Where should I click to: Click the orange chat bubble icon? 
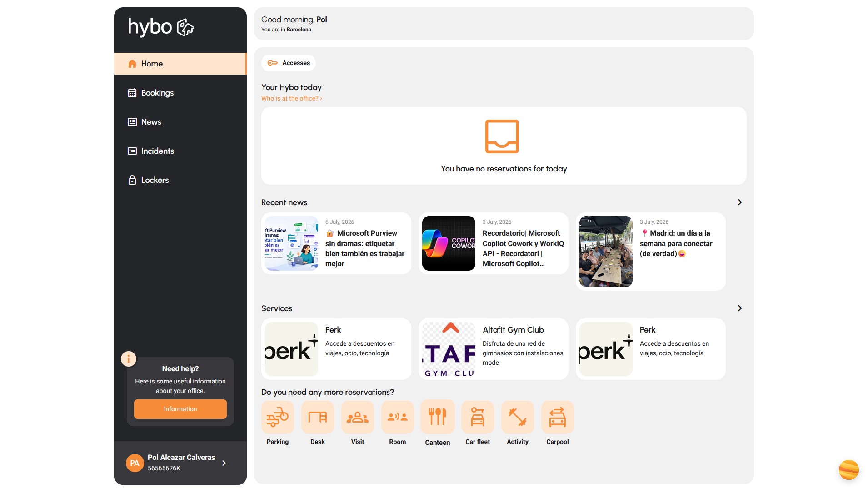tap(848, 470)
